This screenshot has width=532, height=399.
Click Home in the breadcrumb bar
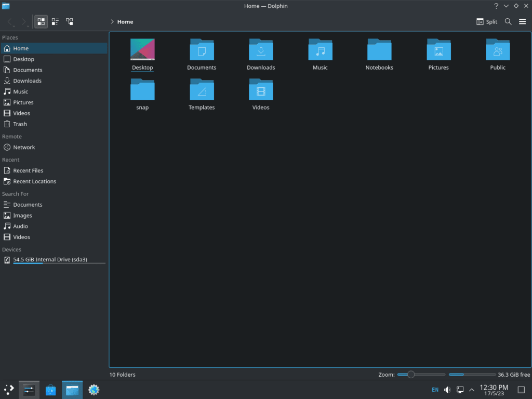pyautogui.click(x=125, y=21)
